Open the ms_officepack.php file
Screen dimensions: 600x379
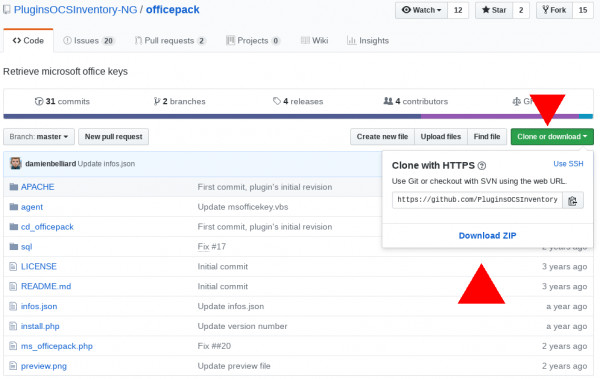click(57, 346)
